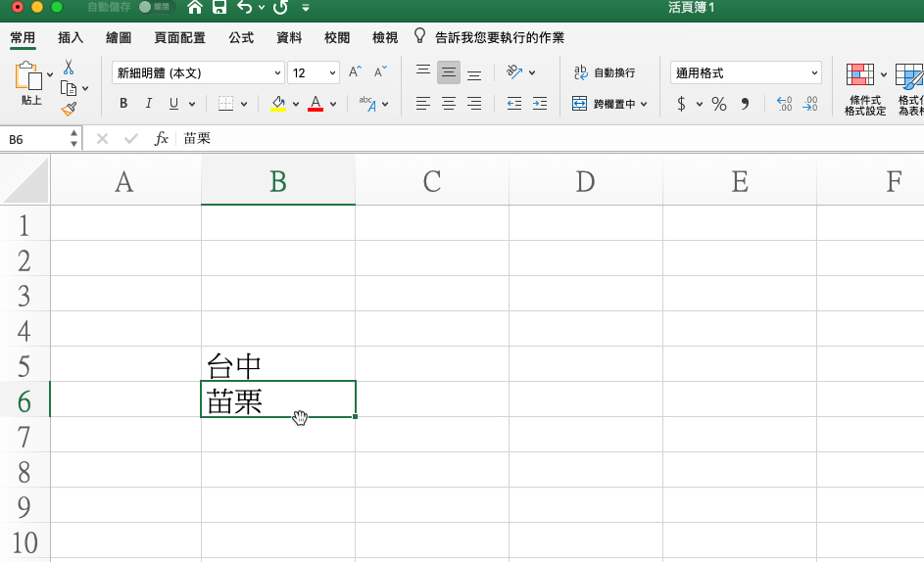Viewport: 924px width, 562px height.
Task: Select cell B5 containing 台中
Action: (x=278, y=364)
